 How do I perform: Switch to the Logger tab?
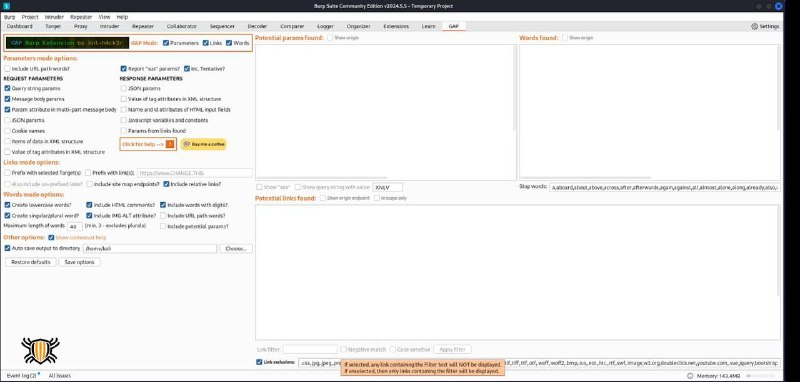pos(325,26)
